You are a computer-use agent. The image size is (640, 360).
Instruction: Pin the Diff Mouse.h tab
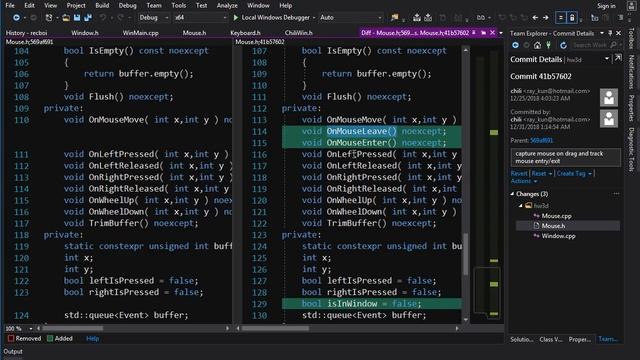[x=474, y=33]
